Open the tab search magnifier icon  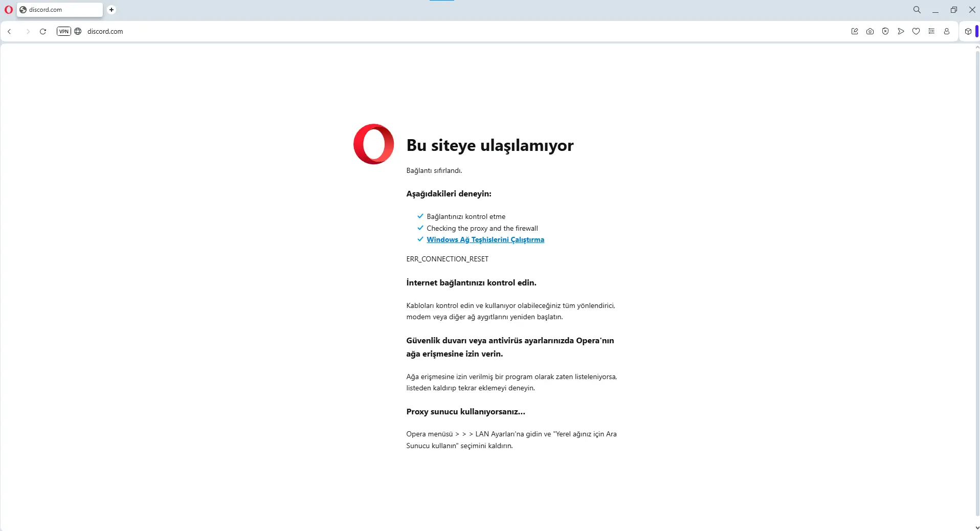pos(917,10)
